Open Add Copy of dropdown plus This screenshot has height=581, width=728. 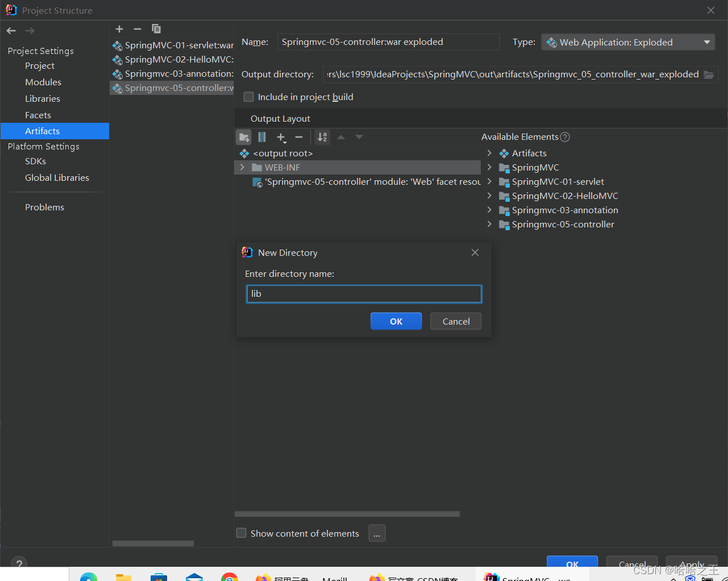point(281,138)
